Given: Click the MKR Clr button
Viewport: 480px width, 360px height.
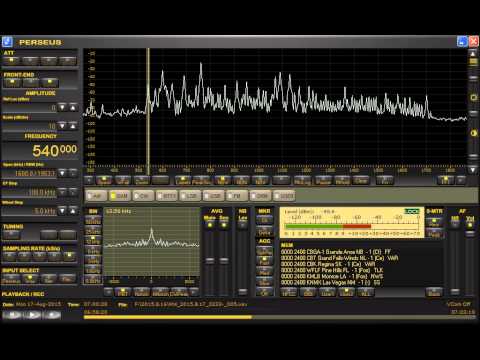Looking at the screenshot, I should (264, 221).
